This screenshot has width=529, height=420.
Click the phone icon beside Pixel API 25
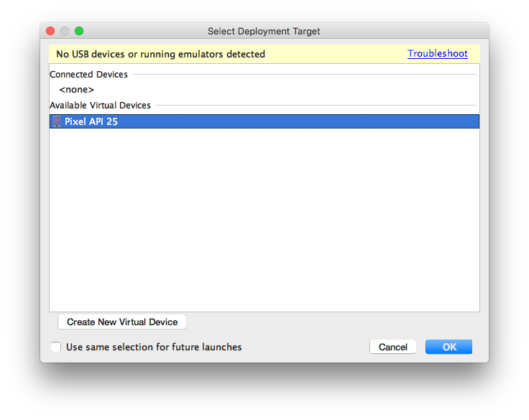(x=57, y=121)
